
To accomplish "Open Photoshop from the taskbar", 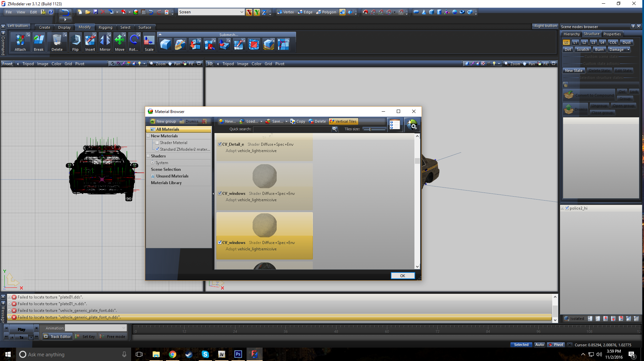I will point(238,354).
